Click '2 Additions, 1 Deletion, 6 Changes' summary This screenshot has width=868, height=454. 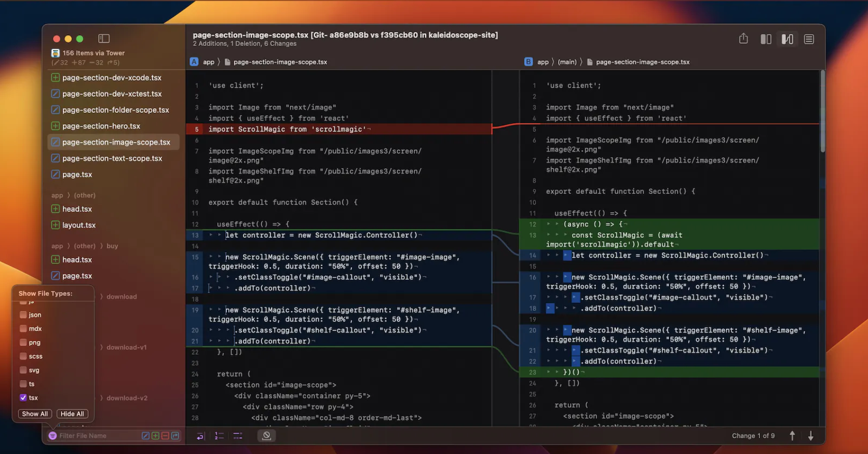(245, 44)
